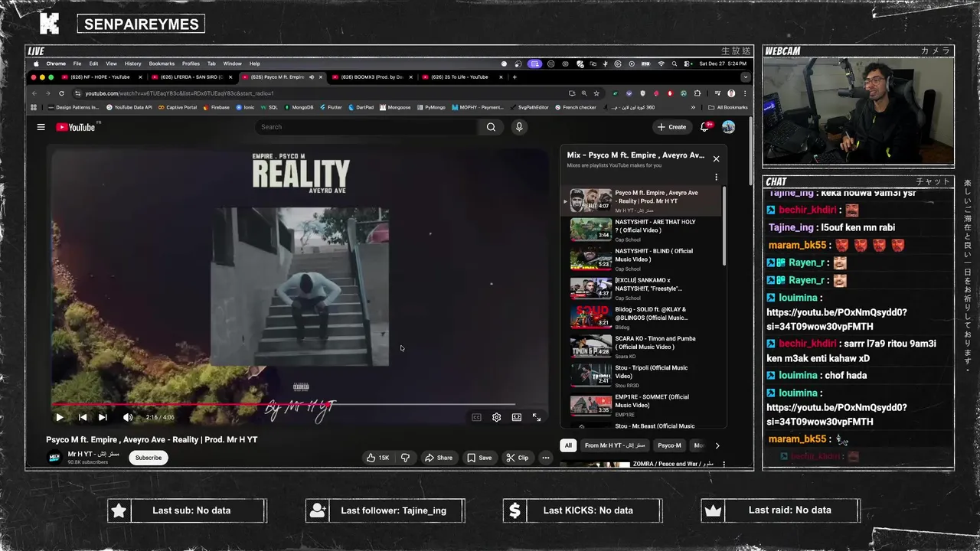Subscribe to the Mr H YT channel

tap(149, 458)
